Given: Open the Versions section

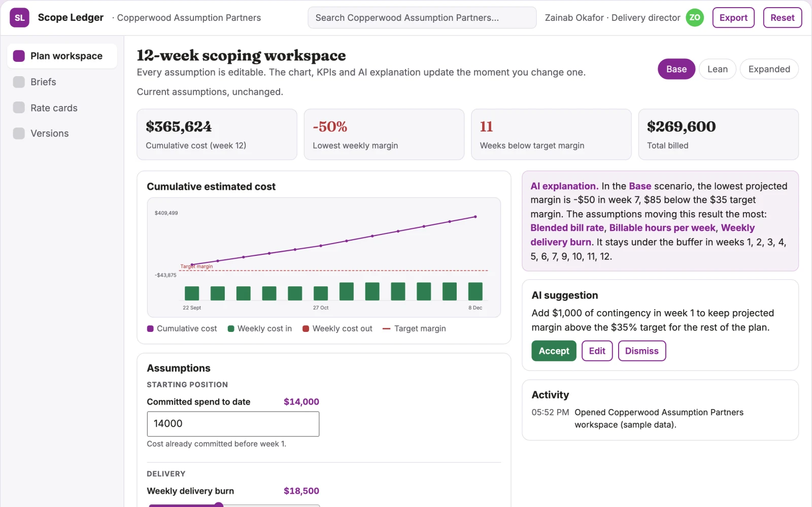Looking at the screenshot, I should [62, 133].
